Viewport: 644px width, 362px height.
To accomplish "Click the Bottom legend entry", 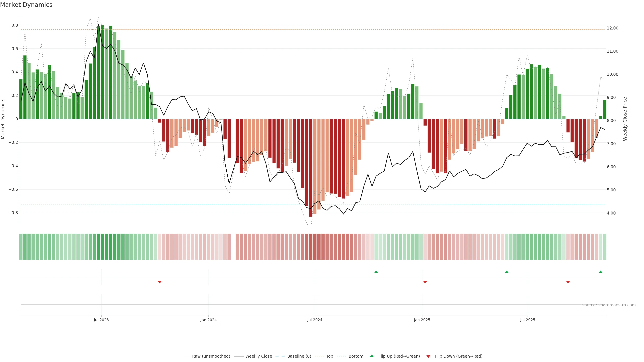I will [x=356, y=356].
